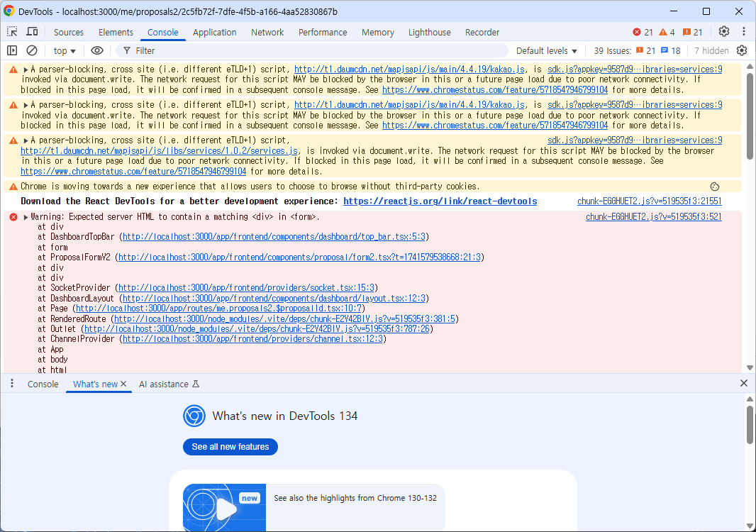
Task: Click the See all new features button
Action: click(230, 447)
